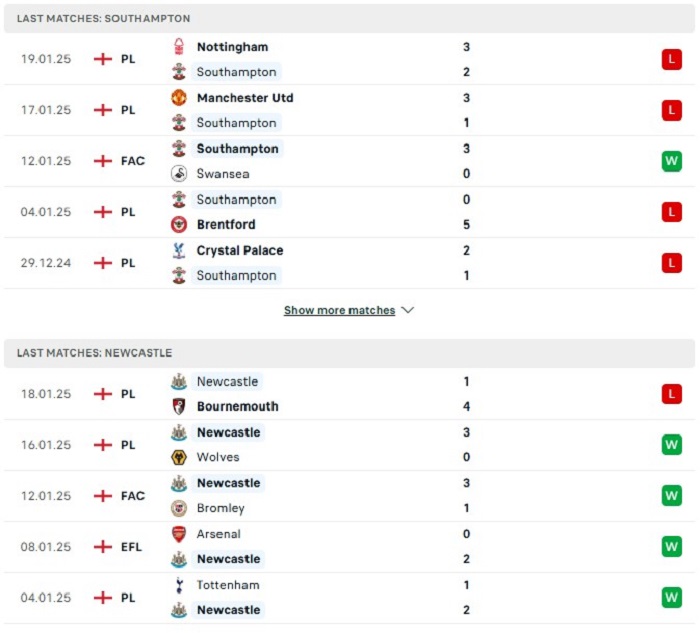Open the green W badge for Southampton–Swansea

(x=671, y=161)
